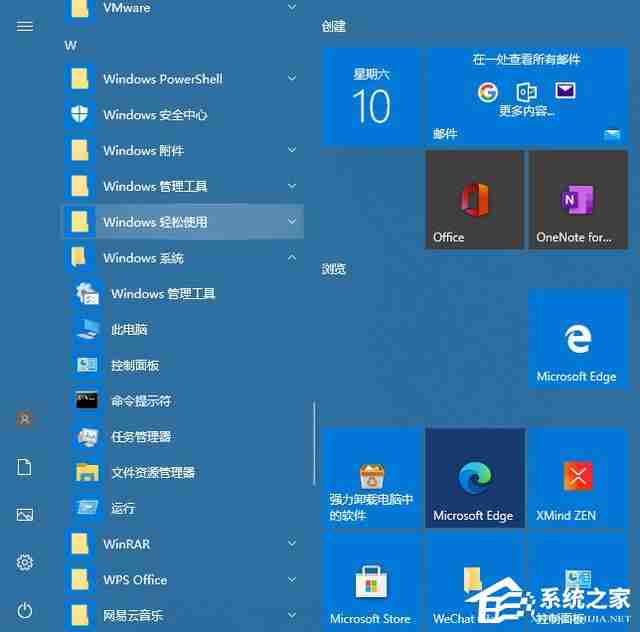This screenshot has width=640, height=632.
Task: Expand WinRAR folder chevron
Action: [292, 543]
